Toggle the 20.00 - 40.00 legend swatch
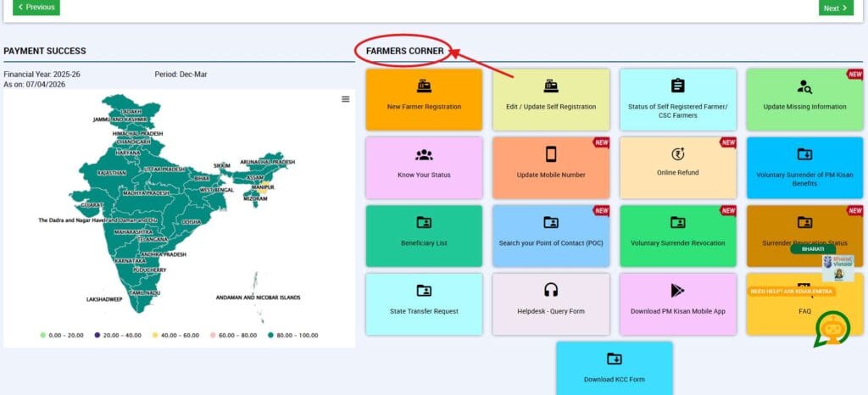Image resolution: width=868 pixels, height=395 pixels. [x=97, y=336]
